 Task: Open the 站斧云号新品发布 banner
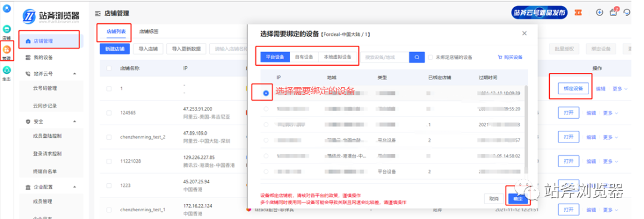click(x=539, y=13)
